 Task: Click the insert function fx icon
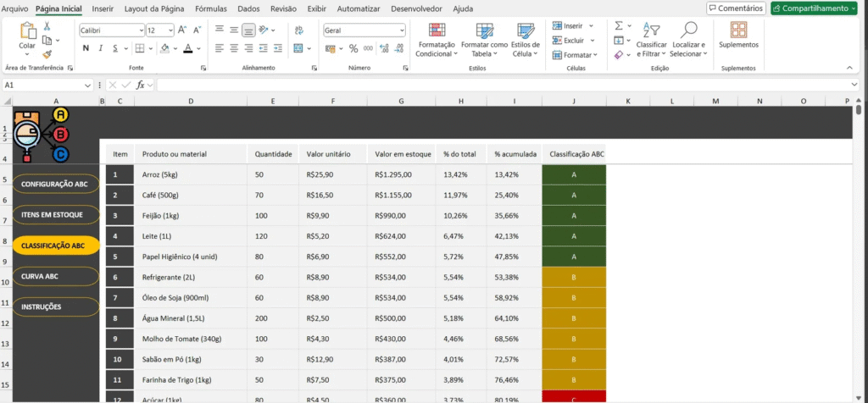[141, 86]
